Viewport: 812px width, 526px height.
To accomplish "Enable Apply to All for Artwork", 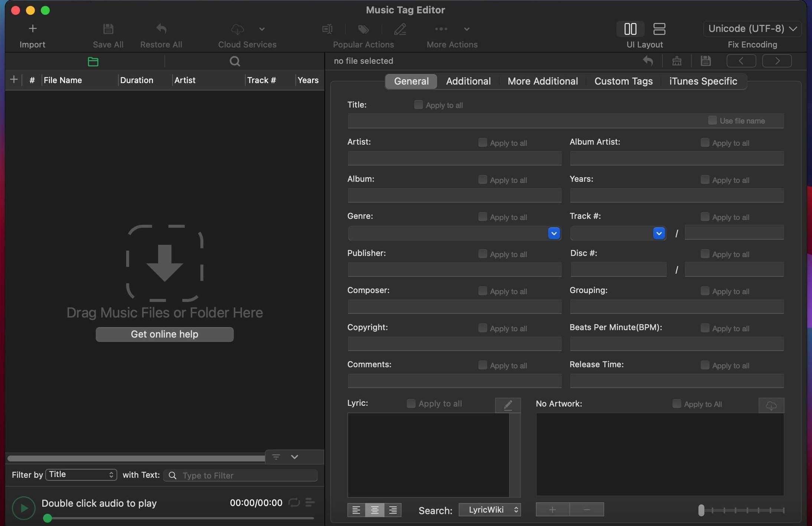I will click(x=677, y=404).
